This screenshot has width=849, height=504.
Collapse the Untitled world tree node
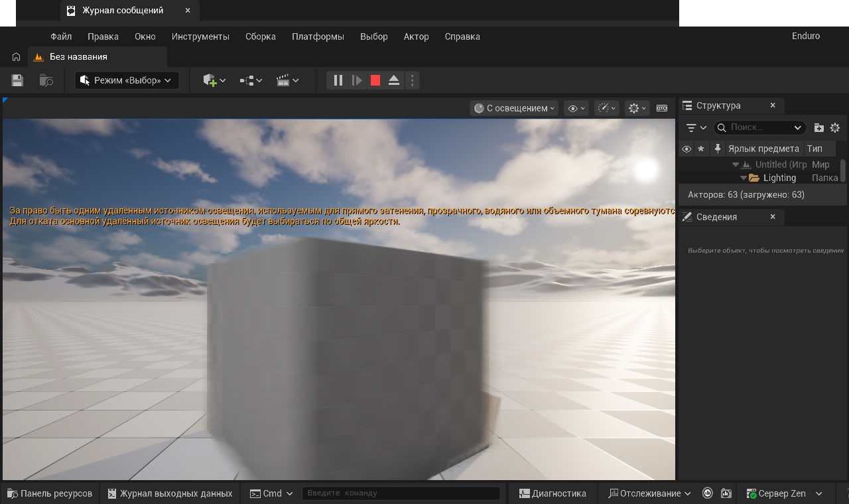point(735,164)
